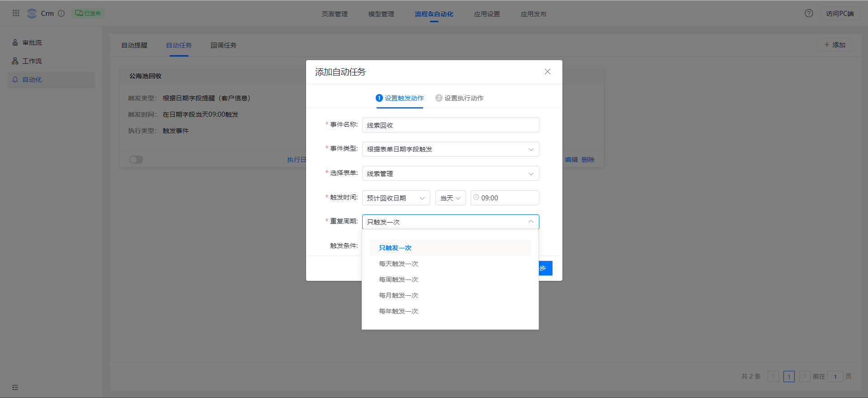
Task: Select page 1 in pagination
Action: point(789,376)
